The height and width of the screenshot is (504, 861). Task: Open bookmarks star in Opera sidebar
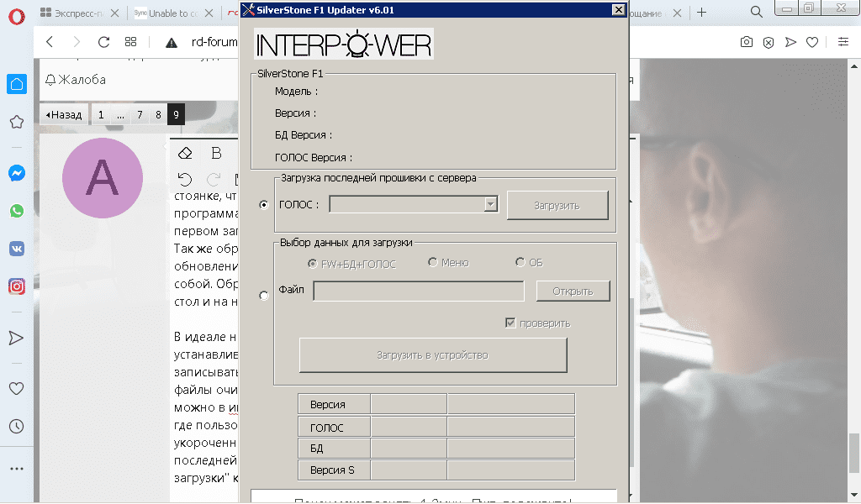tap(17, 122)
